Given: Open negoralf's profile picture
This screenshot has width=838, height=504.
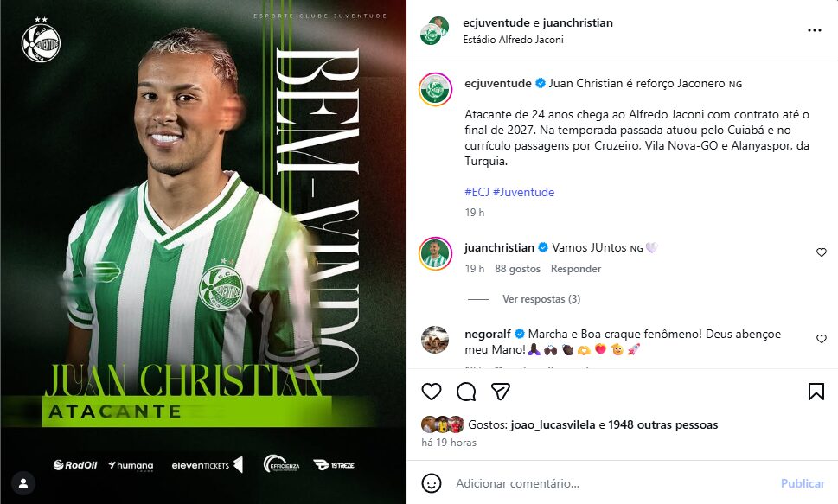Looking at the screenshot, I should pos(435,340).
